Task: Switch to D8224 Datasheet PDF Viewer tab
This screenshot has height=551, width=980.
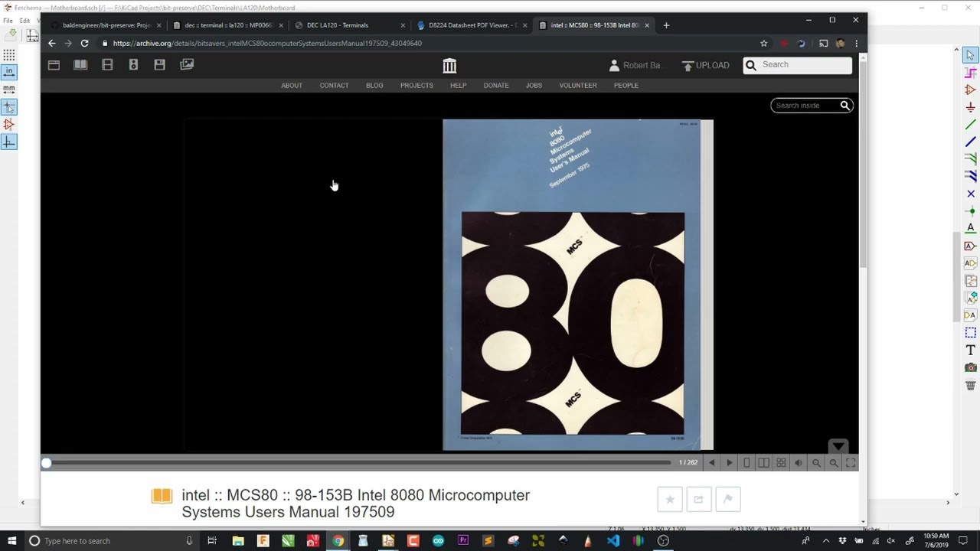Action: 471,25
